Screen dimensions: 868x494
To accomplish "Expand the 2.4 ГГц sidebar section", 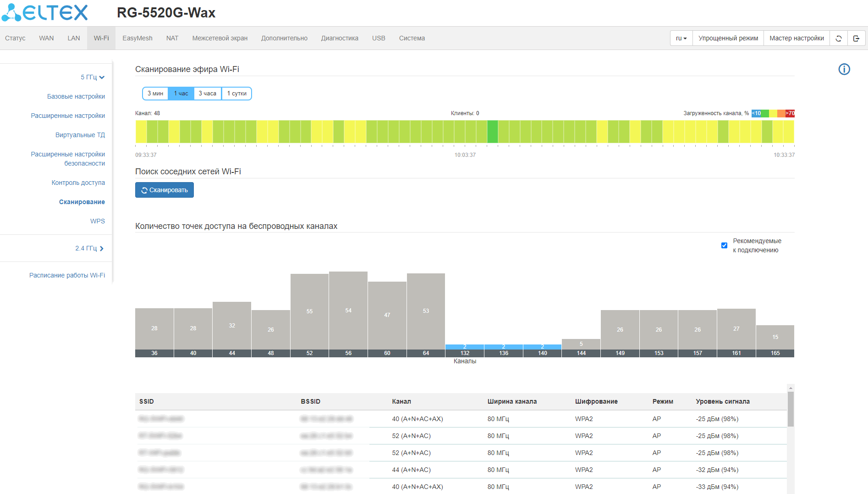I will click(89, 248).
